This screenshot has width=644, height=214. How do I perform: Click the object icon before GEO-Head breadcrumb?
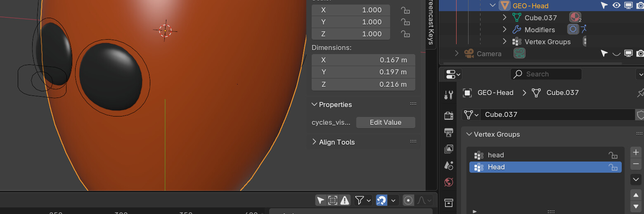(x=467, y=93)
